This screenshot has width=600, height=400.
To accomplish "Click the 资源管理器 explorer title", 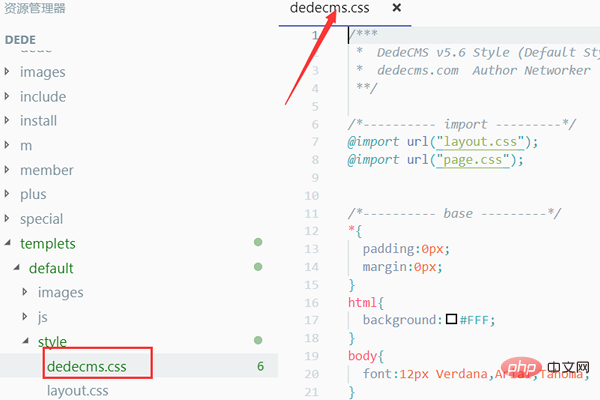I will [35, 8].
